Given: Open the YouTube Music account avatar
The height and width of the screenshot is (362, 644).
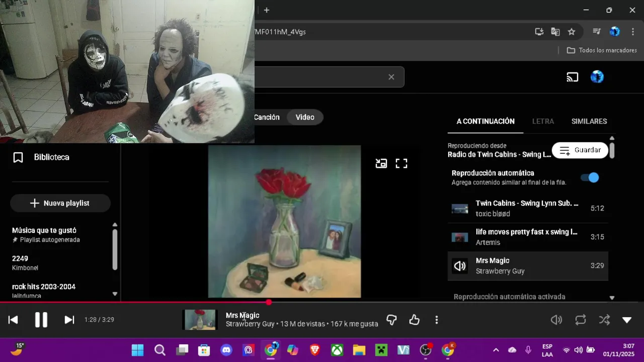Looking at the screenshot, I should pos(597,77).
